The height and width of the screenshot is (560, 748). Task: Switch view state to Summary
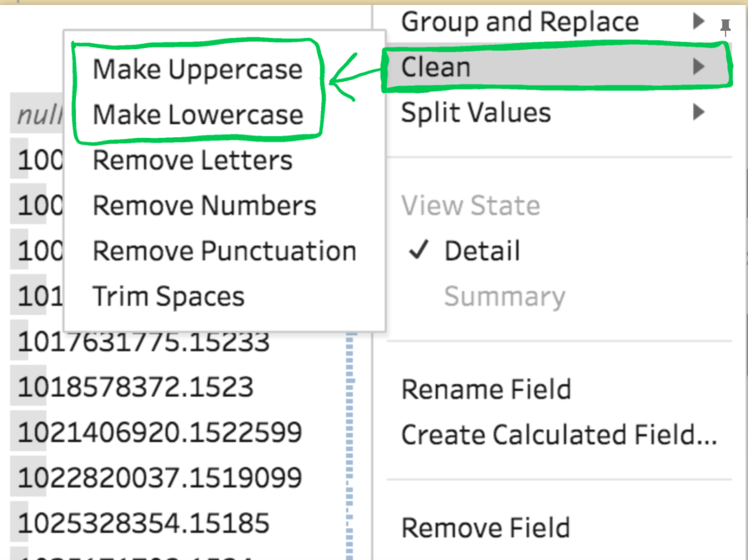click(x=504, y=297)
